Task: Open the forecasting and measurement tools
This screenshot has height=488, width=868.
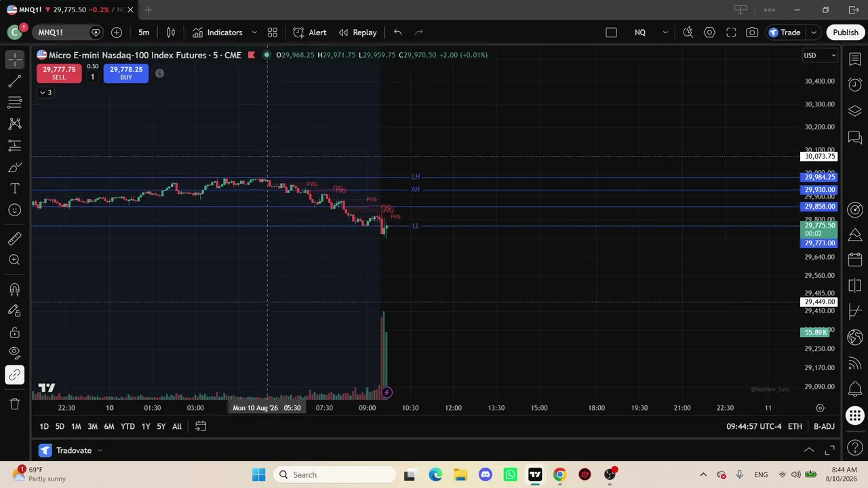Action: tap(15, 146)
